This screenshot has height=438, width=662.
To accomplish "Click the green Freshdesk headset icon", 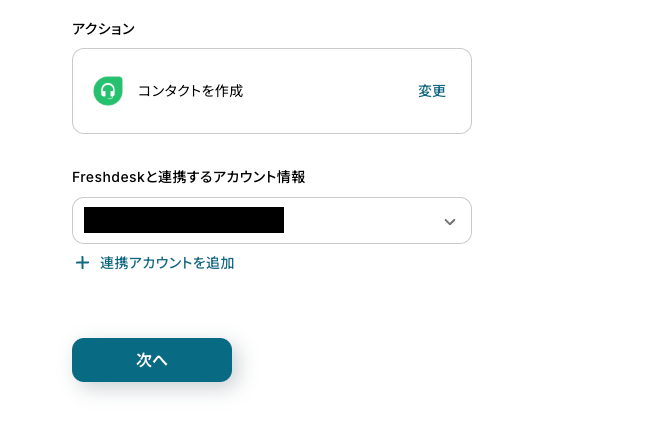I will tap(108, 91).
